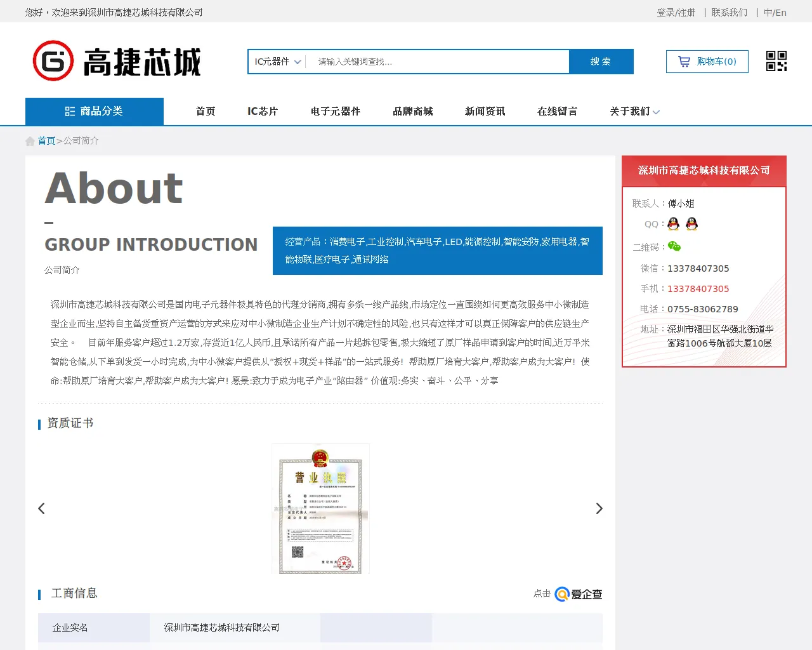The width and height of the screenshot is (812, 650).
Task: Show next certificate with right arrow
Action: 599,508
